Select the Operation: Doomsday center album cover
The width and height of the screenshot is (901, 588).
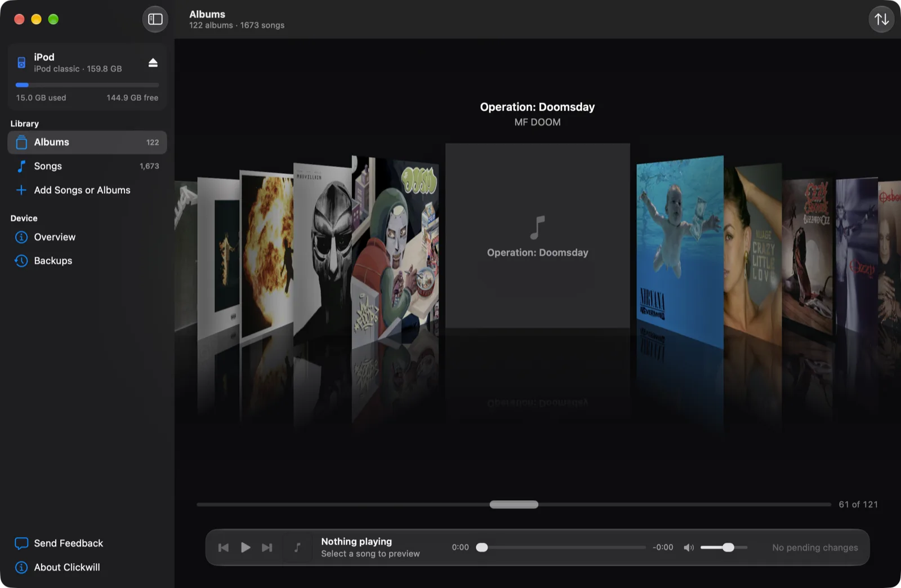(538, 235)
